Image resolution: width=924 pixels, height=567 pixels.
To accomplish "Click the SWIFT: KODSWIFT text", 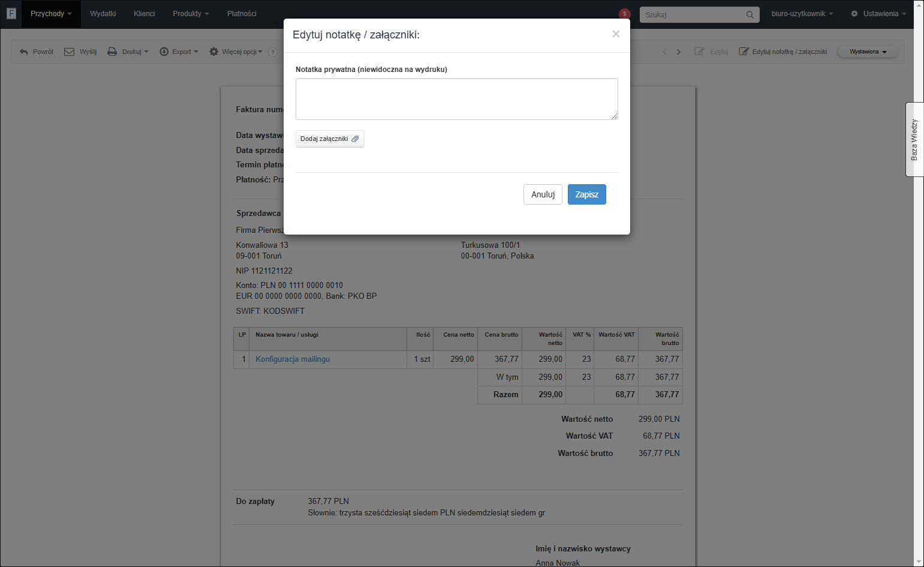I will (x=270, y=311).
